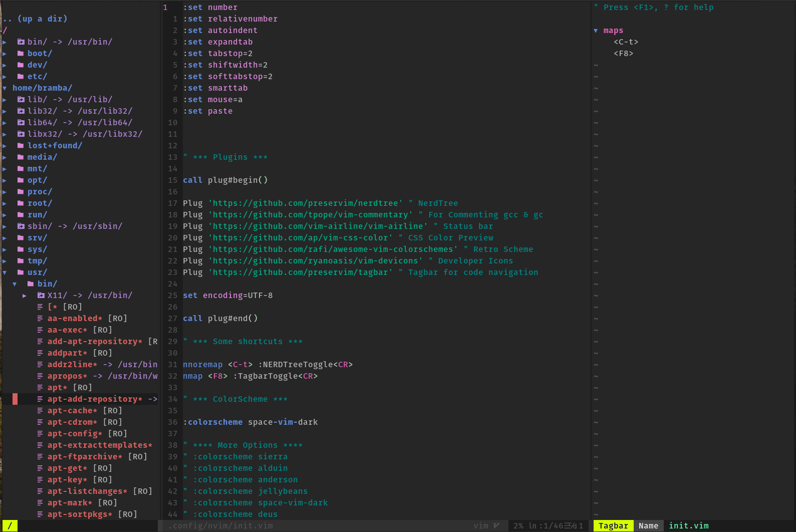
Task: Collapse the usr/ directory arrow
Action: click(5, 272)
